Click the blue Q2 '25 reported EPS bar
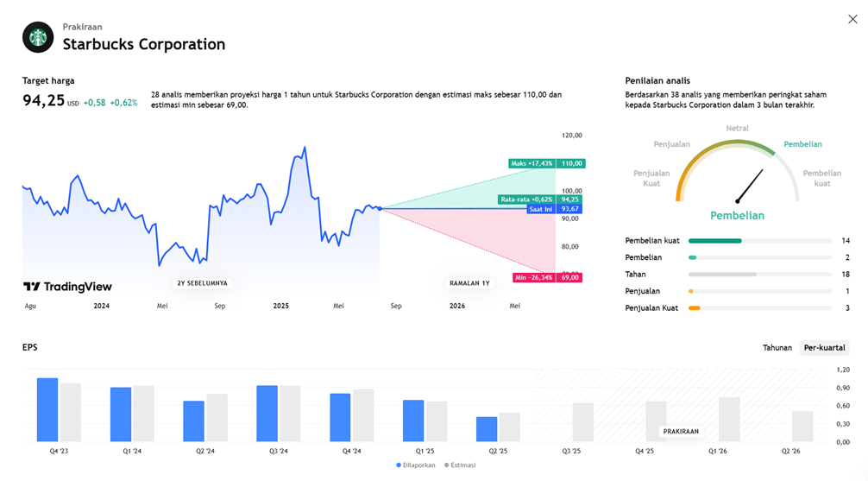The height and width of the screenshot is (481, 868). [x=487, y=429]
